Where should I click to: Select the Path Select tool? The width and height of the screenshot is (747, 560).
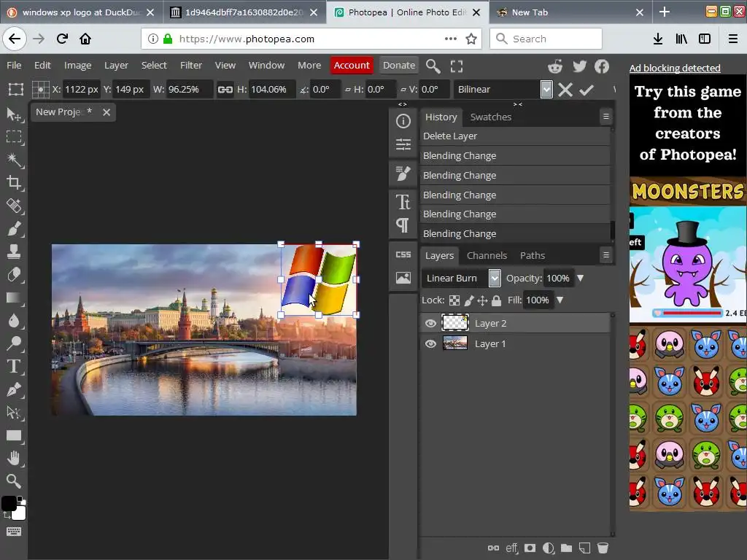[14, 413]
